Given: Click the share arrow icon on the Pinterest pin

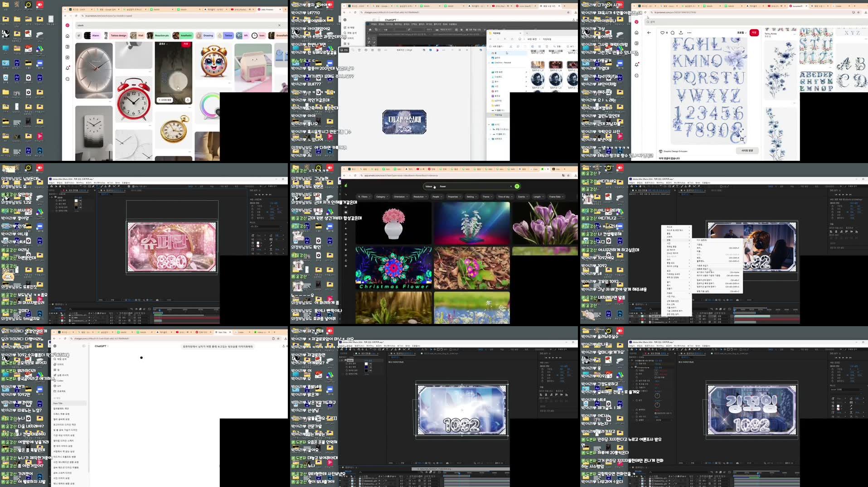Looking at the screenshot, I should tap(681, 32).
